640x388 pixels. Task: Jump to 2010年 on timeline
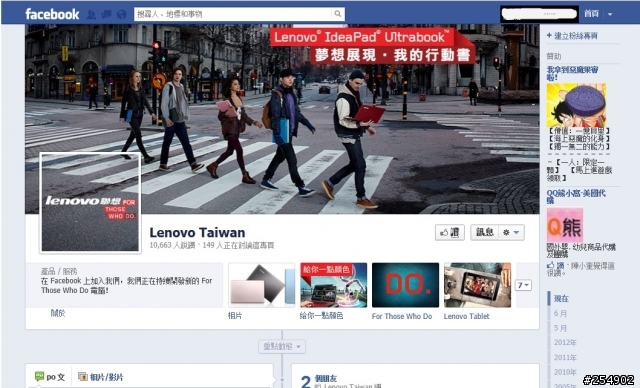point(565,372)
